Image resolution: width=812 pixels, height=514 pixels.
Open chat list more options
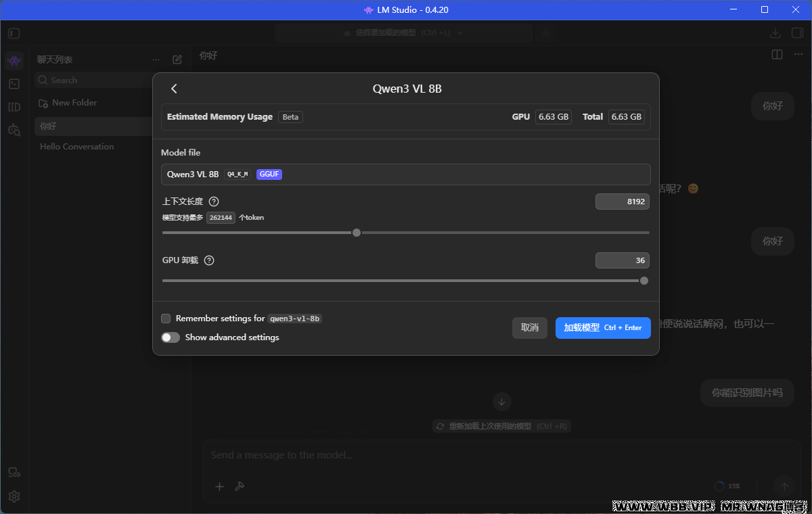tap(156, 60)
